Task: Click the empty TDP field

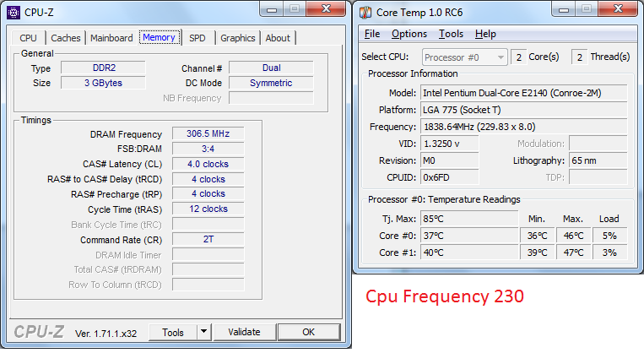Action: tap(598, 177)
